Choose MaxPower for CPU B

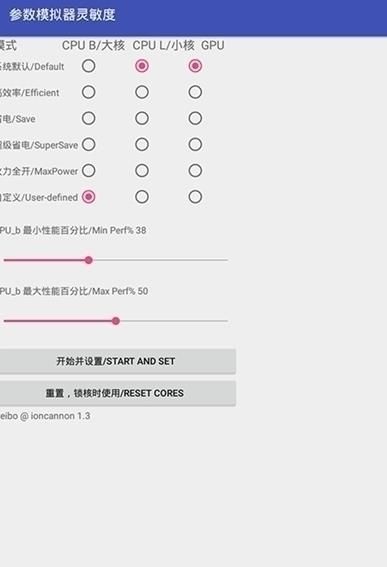coord(89,171)
